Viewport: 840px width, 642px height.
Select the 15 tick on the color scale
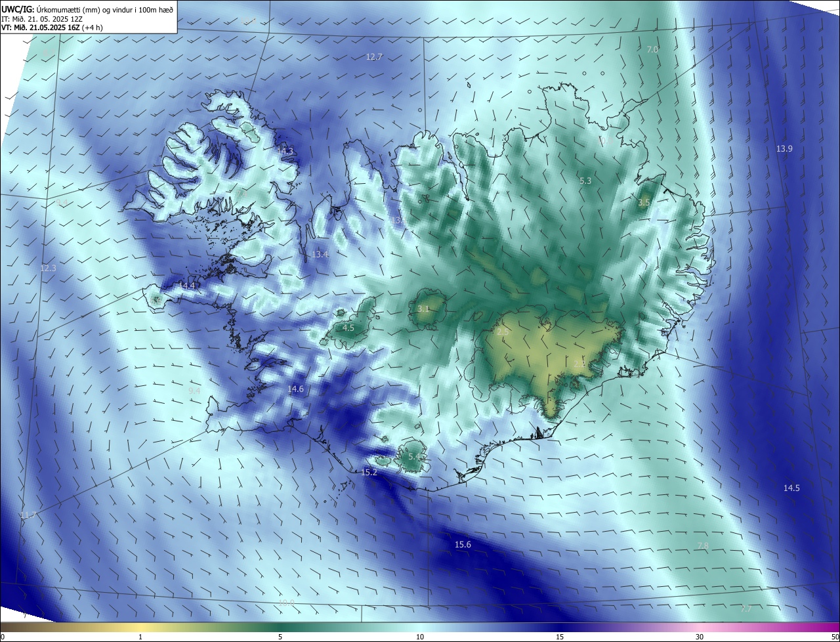point(560,637)
